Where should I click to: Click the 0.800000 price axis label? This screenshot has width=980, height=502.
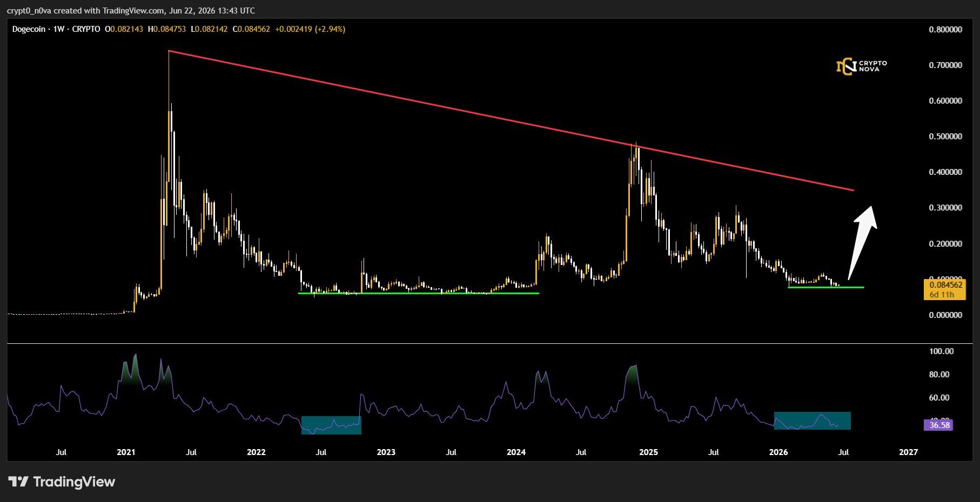click(945, 30)
